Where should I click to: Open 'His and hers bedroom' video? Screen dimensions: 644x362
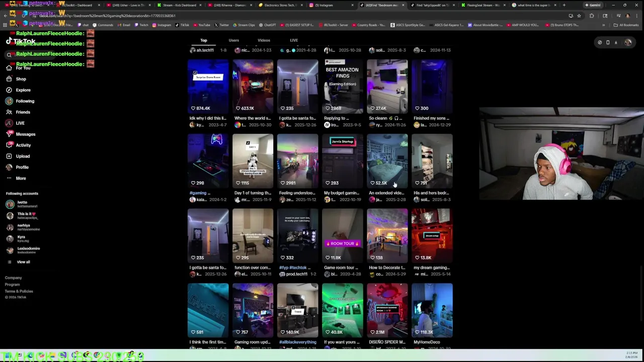(432, 161)
